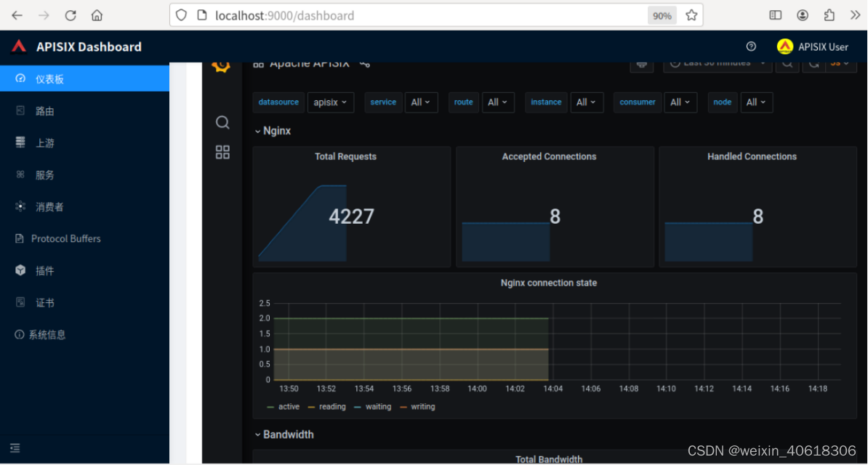Open the node All dropdown
The height and width of the screenshot is (465, 868).
pyautogui.click(x=757, y=102)
